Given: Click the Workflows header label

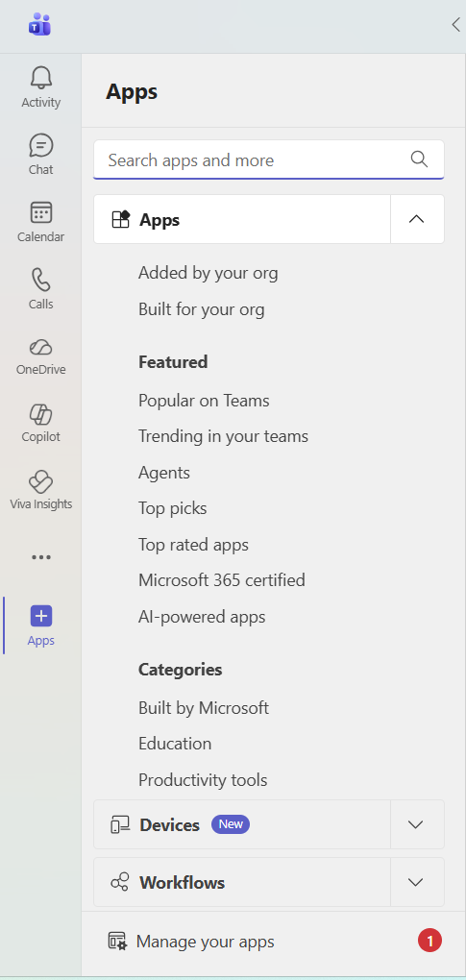Looking at the screenshot, I should point(182,883).
